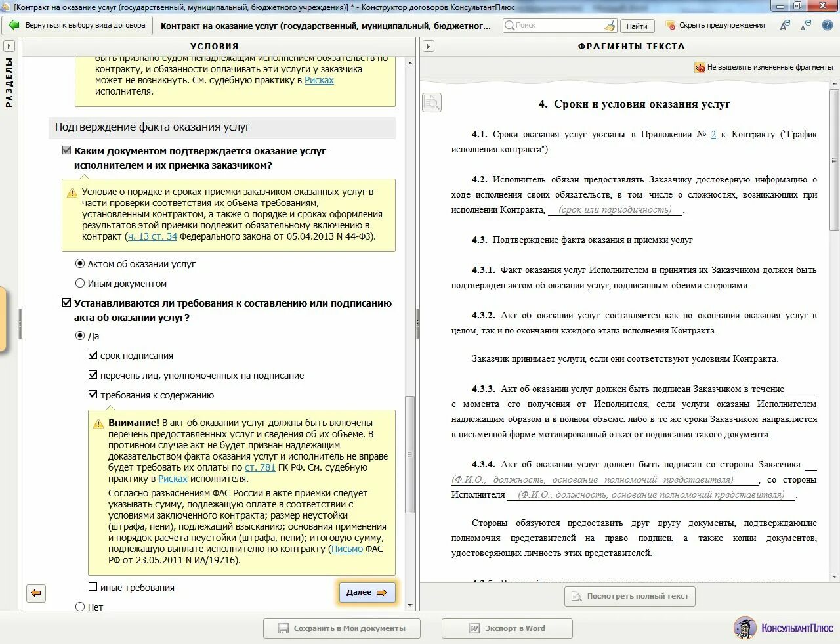Click 'Сохранить в Мои документы' button

(x=341, y=628)
